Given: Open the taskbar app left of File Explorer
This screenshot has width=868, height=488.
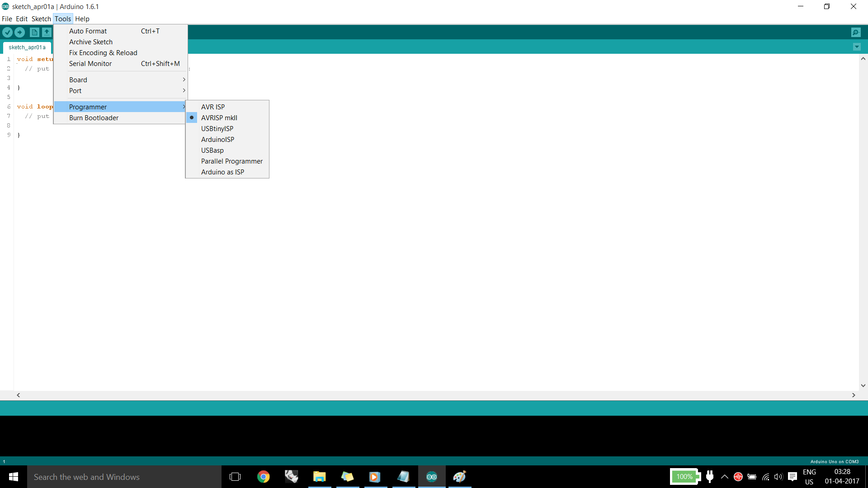Looking at the screenshot, I should click(291, 477).
